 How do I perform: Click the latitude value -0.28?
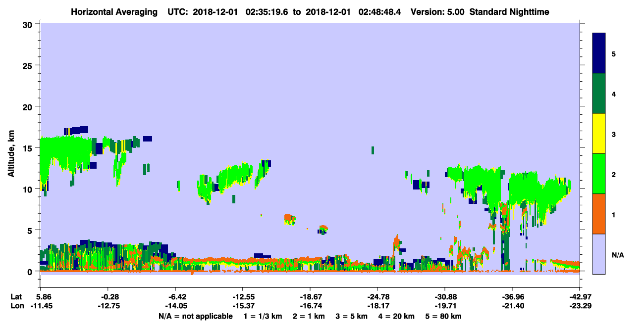click(x=107, y=297)
